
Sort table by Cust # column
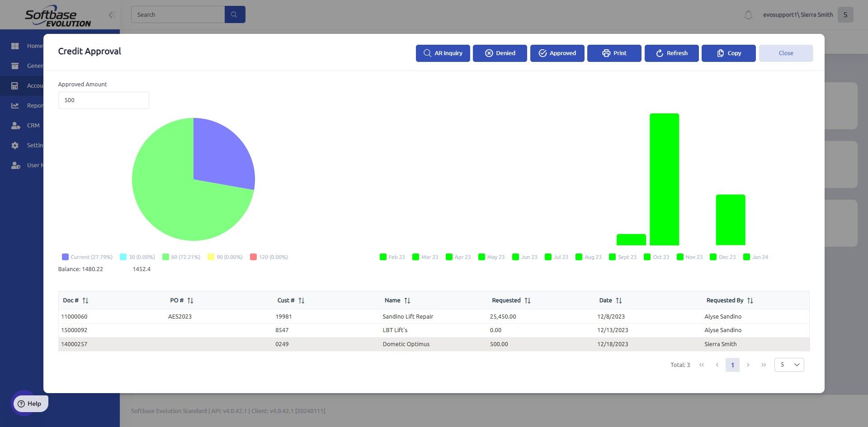click(x=302, y=300)
